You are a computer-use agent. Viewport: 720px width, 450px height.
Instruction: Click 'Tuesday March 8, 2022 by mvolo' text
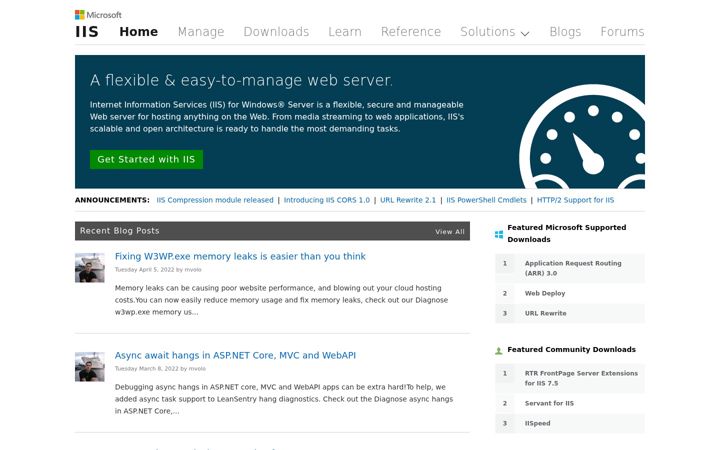[x=160, y=369]
